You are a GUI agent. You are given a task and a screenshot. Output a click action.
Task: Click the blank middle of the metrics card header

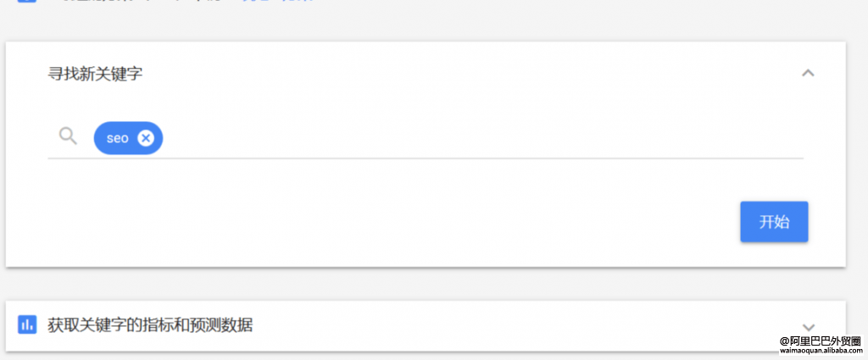coord(526,326)
